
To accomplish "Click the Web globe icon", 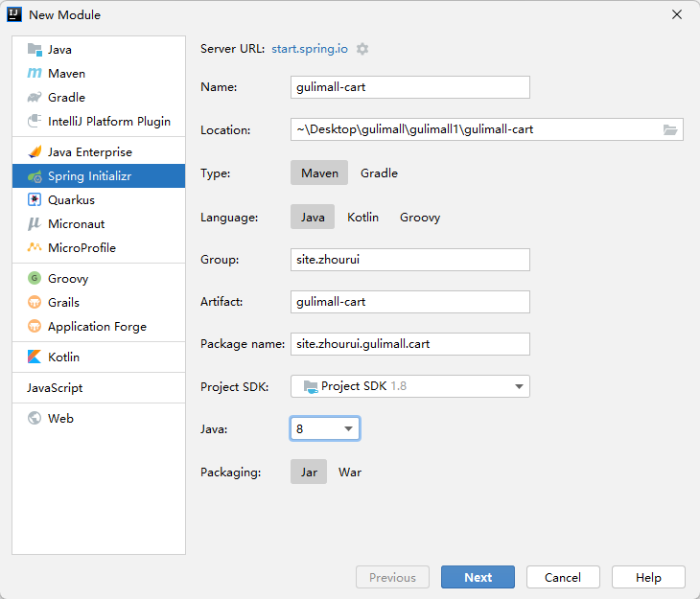I will (35, 418).
